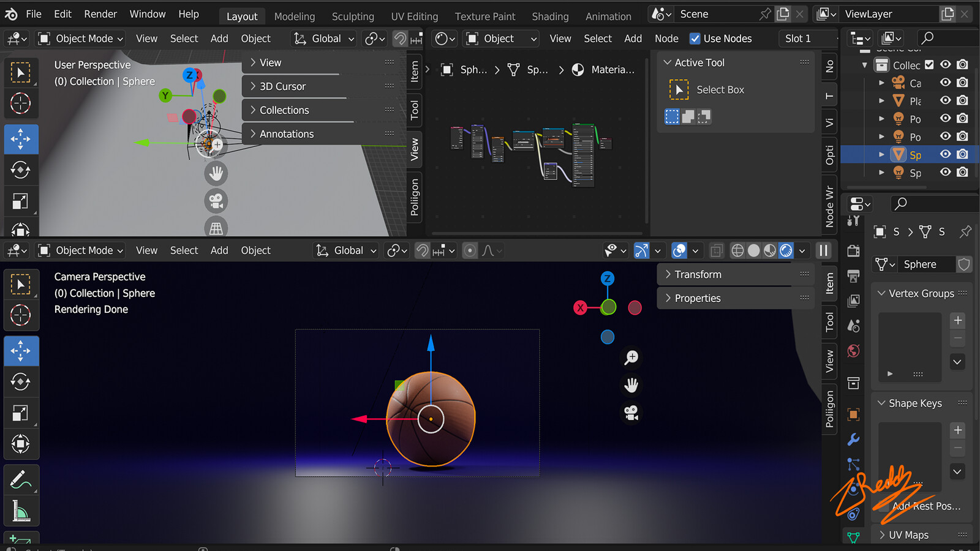Open Global orientation dropdown in camera viewport
The height and width of the screenshot is (551, 980).
[347, 250]
